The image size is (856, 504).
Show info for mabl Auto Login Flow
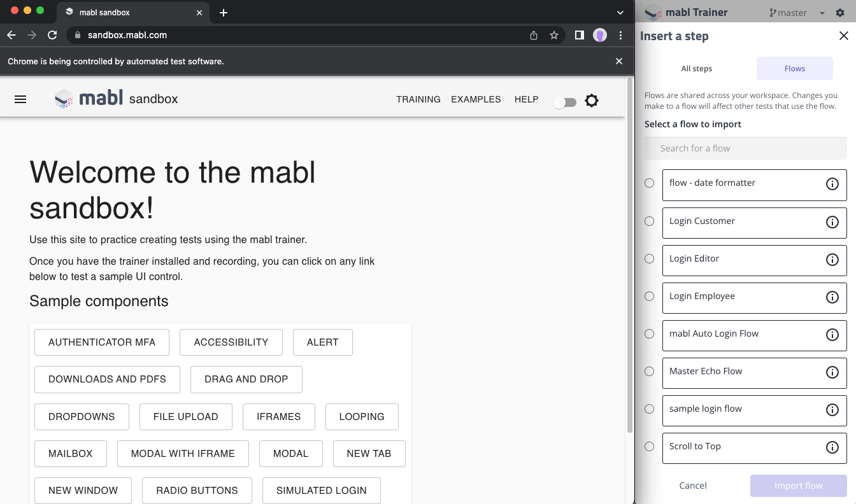832,335
